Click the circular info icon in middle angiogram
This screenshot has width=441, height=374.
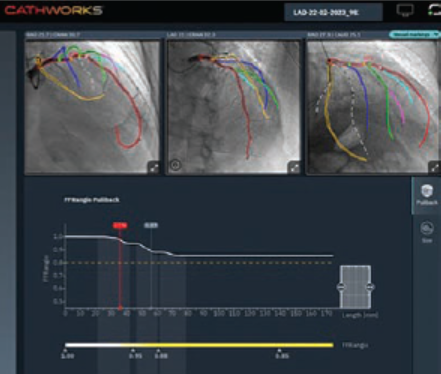[176, 165]
